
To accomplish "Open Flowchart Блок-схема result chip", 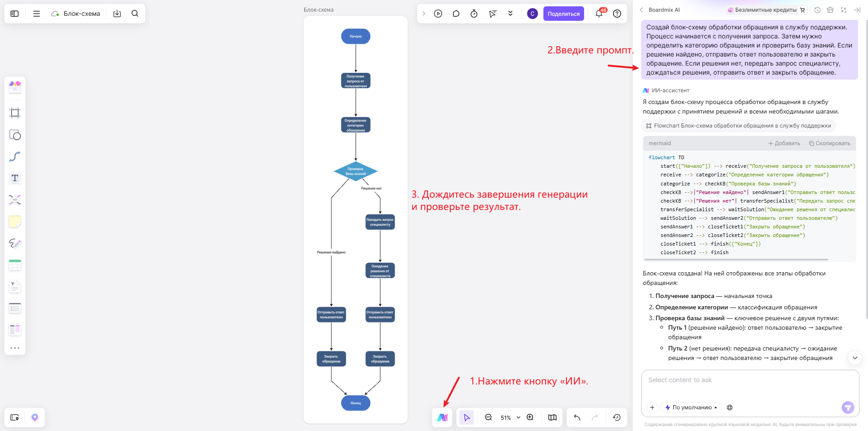I will (x=738, y=126).
